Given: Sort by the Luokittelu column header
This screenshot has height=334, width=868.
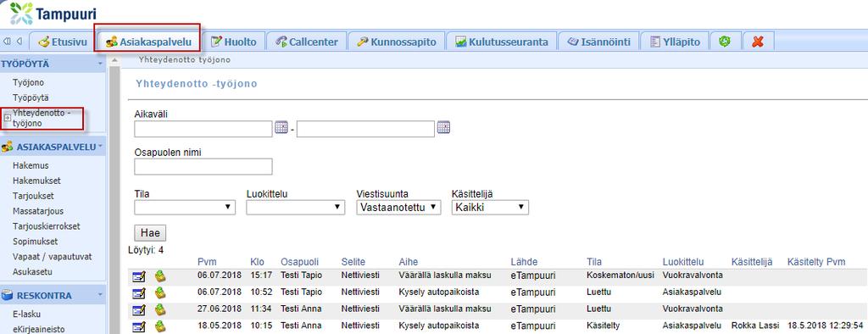Looking at the screenshot, I should 683,262.
